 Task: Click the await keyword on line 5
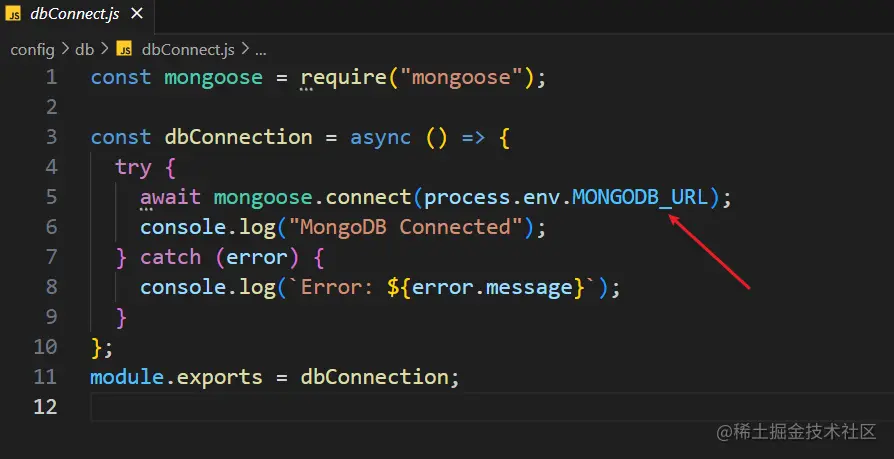(170, 197)
